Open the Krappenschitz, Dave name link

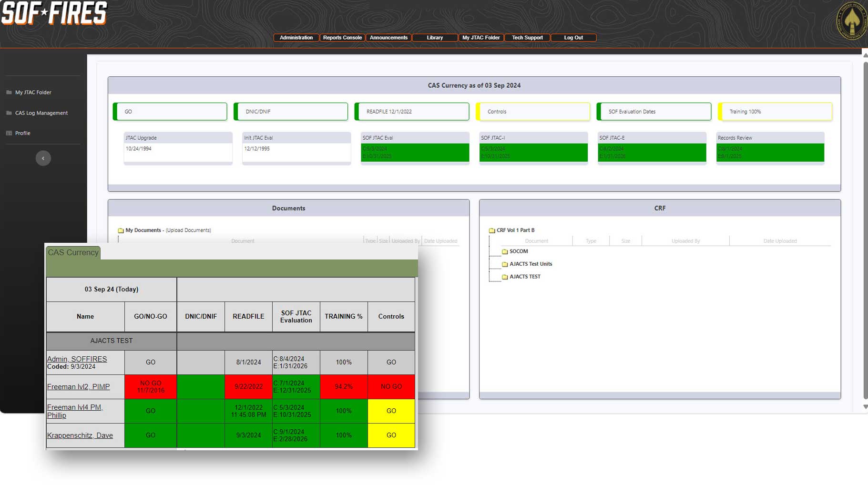(x=80, y=435)
